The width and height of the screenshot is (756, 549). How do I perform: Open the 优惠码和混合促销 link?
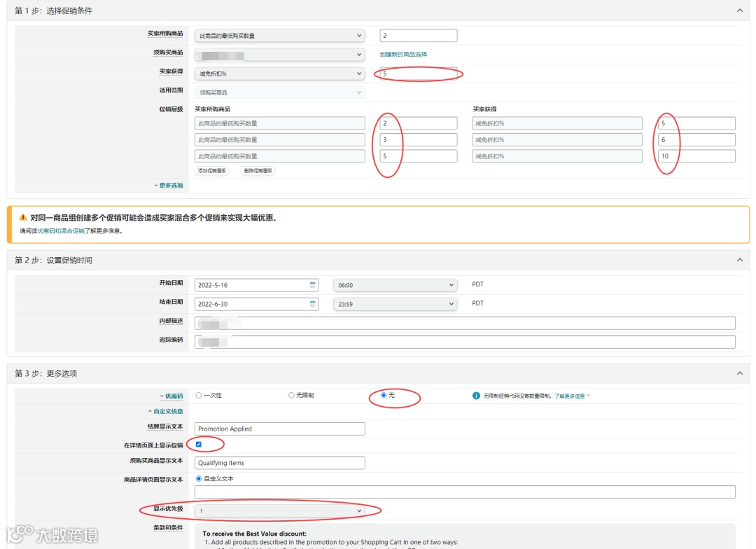point(61,231)
